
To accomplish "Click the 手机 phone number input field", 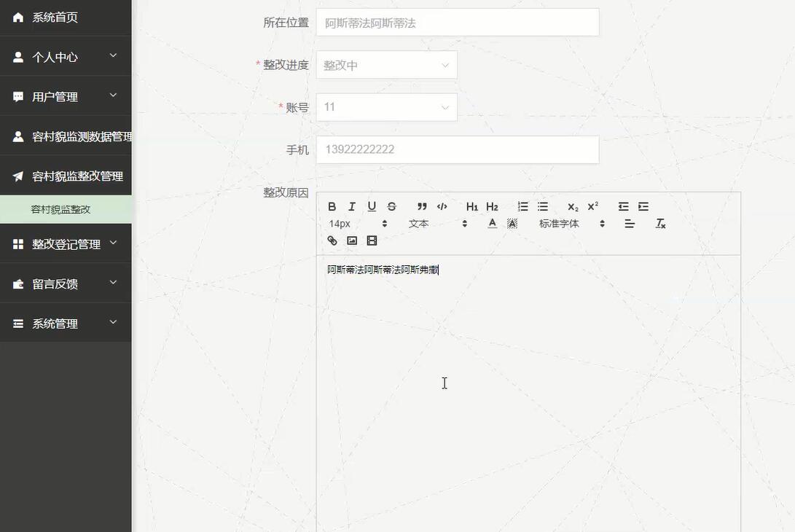I will coord(457,149).
